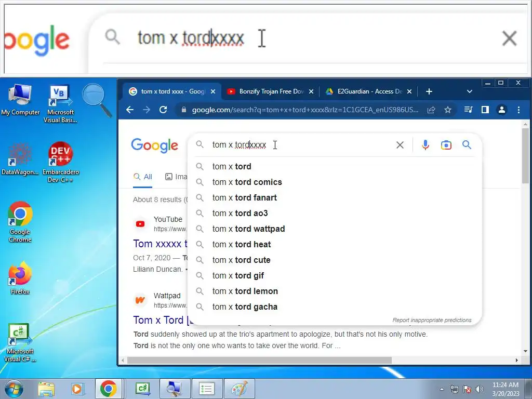Open Visual C# taskbar icon
This screenshot has width=532, height=399.
[x=143, y=389]
